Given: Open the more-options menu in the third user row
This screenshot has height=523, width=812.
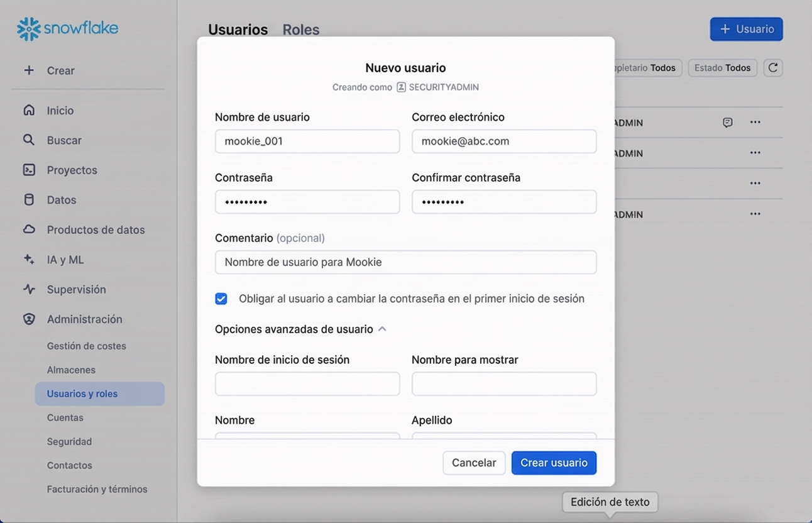Looking at the screenshot, I should coord(755,183).
